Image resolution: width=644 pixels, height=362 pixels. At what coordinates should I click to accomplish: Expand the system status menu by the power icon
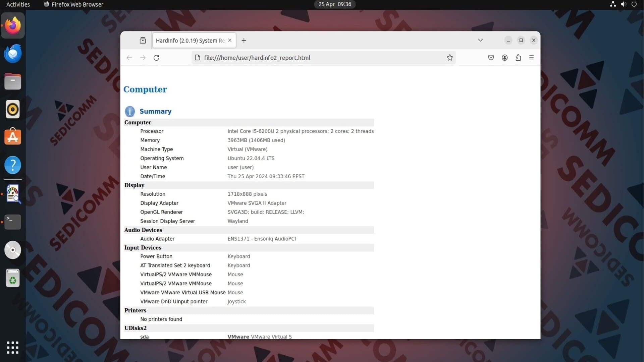pyautogui.click(x=634, y=4)
